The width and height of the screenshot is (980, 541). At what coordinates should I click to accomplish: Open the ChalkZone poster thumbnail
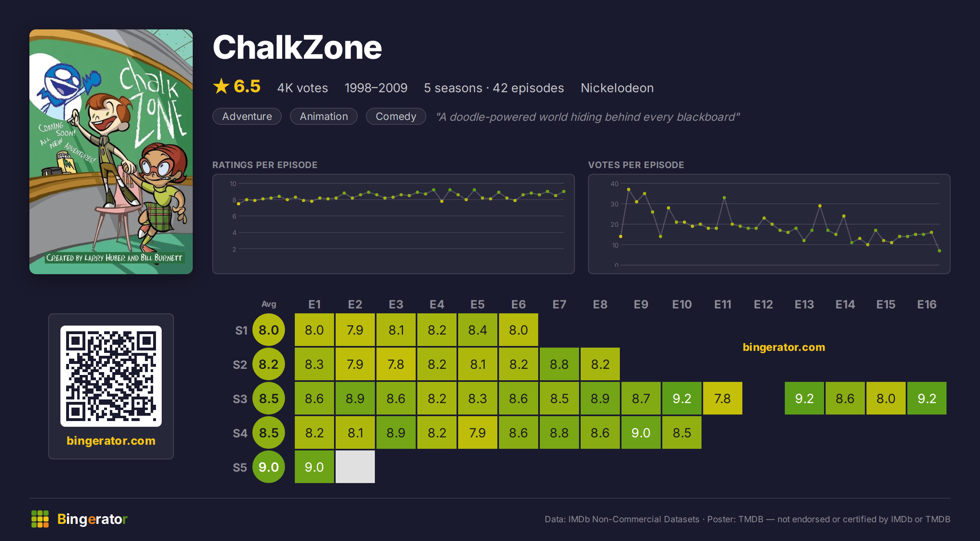point(111,152)
